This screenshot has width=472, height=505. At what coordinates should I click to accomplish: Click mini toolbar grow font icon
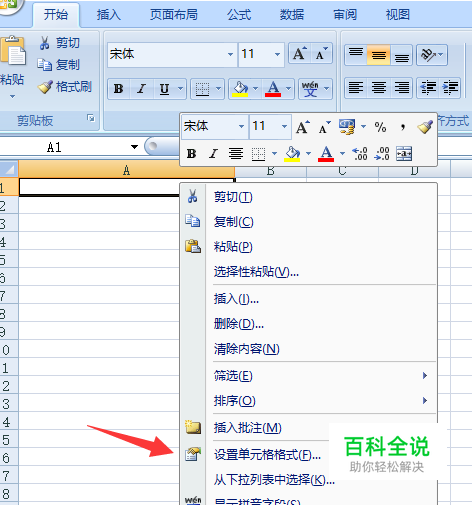[302, 127]
